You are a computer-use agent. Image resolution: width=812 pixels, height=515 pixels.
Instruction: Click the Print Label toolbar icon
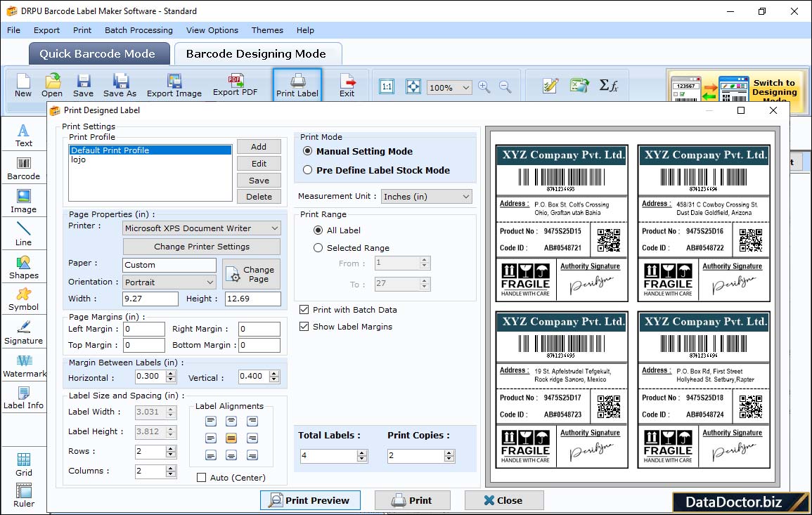click(x=297, y=86)
